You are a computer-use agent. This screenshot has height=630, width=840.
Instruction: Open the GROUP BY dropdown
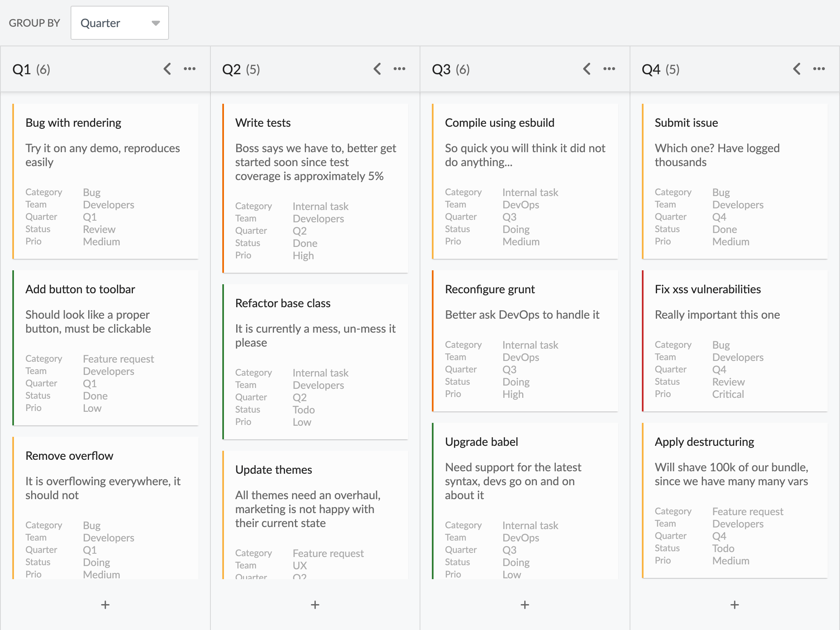pyautogui.click(x=119, y=23)
